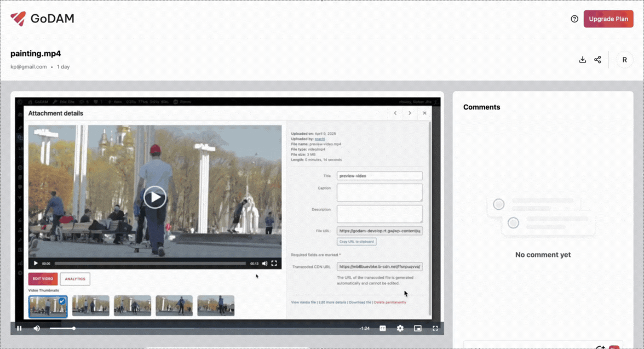Pause the main video player
The height and width of the screenshot is (349, 644).
pos(19,328)
